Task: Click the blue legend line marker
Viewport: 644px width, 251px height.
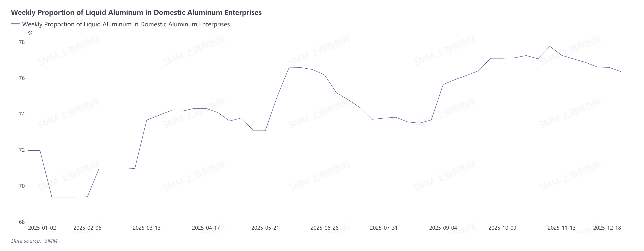Action: pyautogui.click(x=15, y=24)
